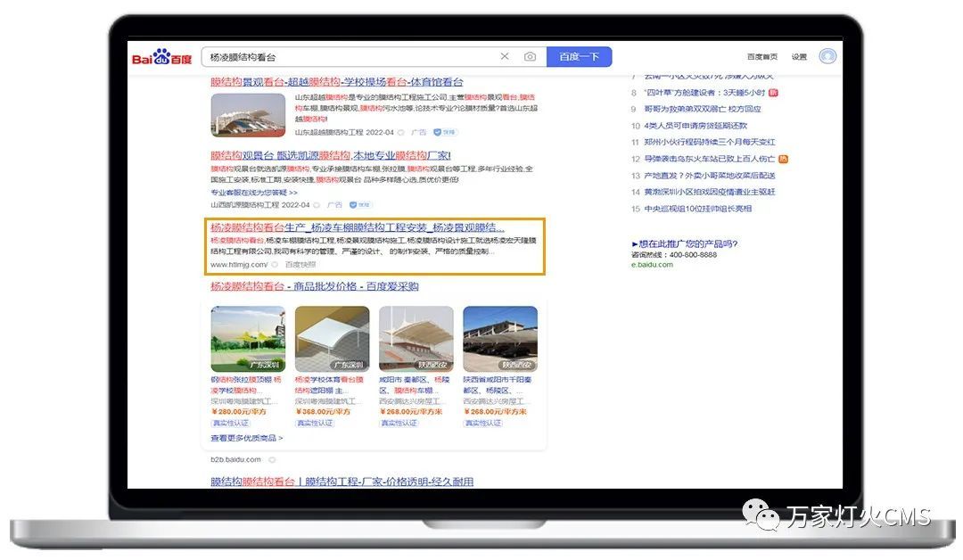Open the ¥368.00 white canopy product thumbnail
This screenshot has width=963, height=560.
[x=332, y=339]
